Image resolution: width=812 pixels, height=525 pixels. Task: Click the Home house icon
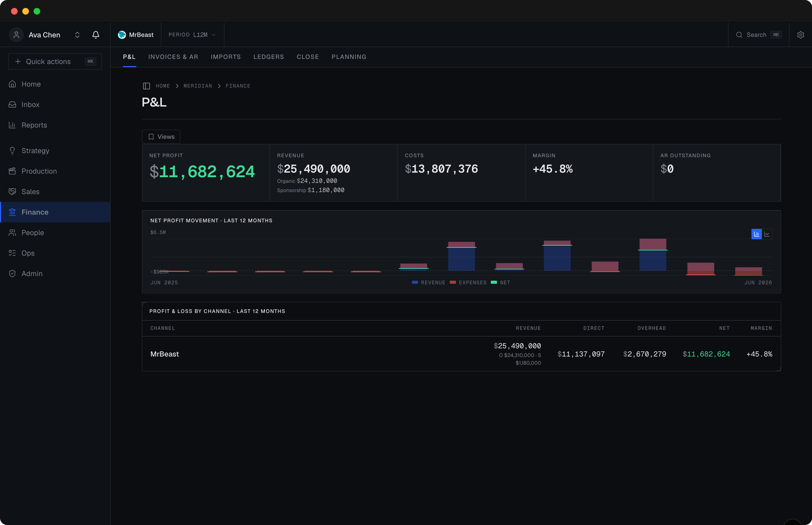(12, 84)
